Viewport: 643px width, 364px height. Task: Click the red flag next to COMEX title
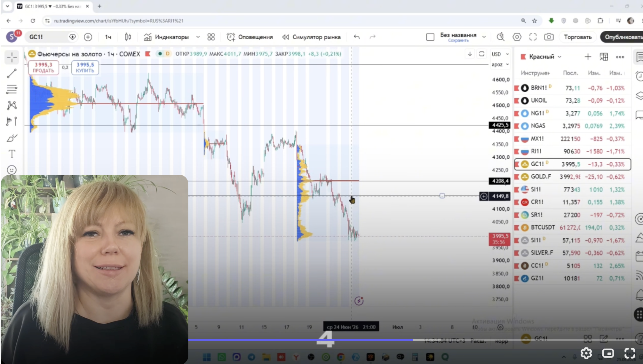[148, 54]
